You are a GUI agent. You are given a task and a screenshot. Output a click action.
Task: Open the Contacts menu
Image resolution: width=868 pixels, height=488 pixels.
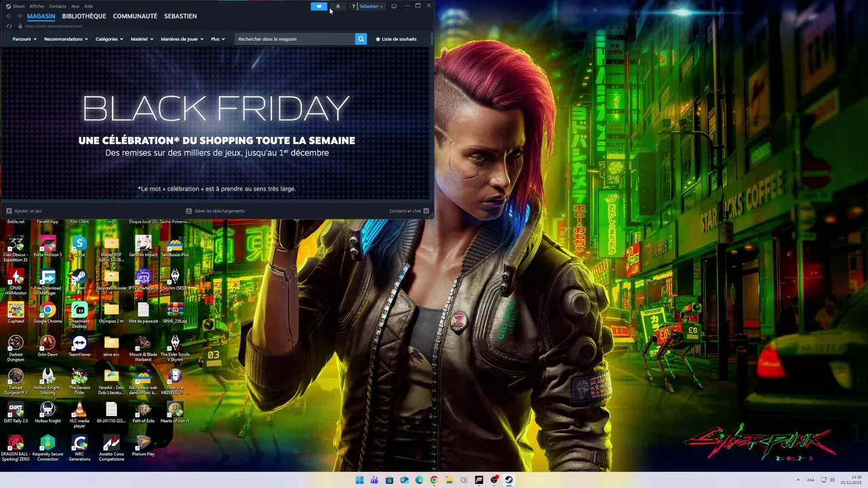click(x=58, y=6)
